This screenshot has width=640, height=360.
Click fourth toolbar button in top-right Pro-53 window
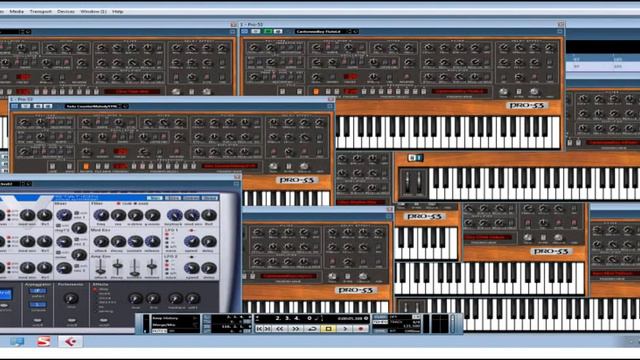point(278,31)
